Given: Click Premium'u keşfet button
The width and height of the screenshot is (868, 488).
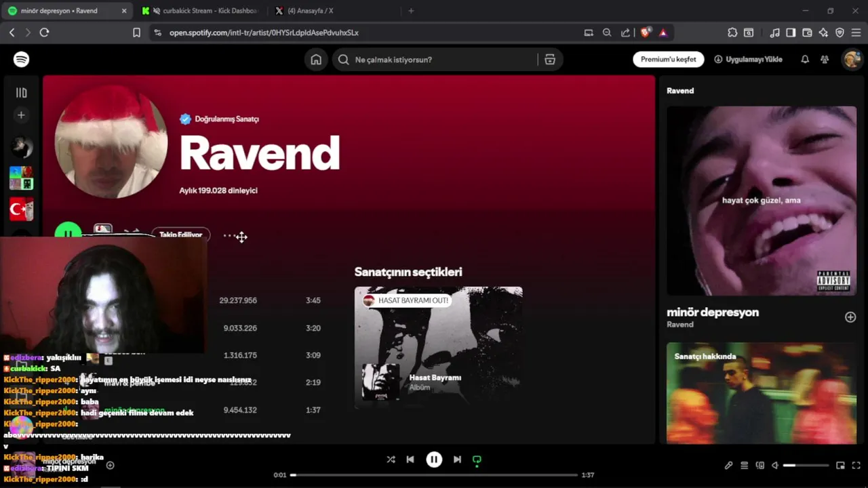Looking at the screenshot, I should pos(669,60).
